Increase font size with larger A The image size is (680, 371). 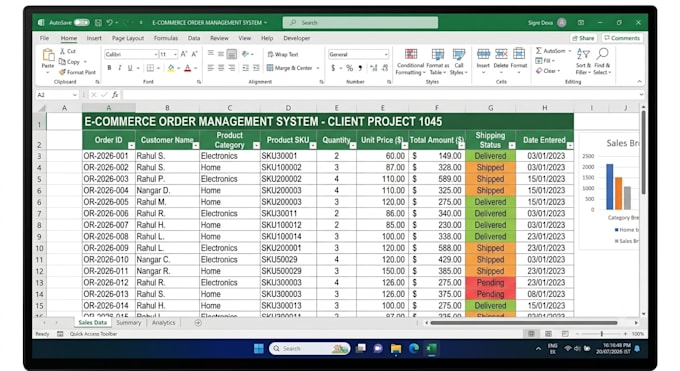coord(183,54)
